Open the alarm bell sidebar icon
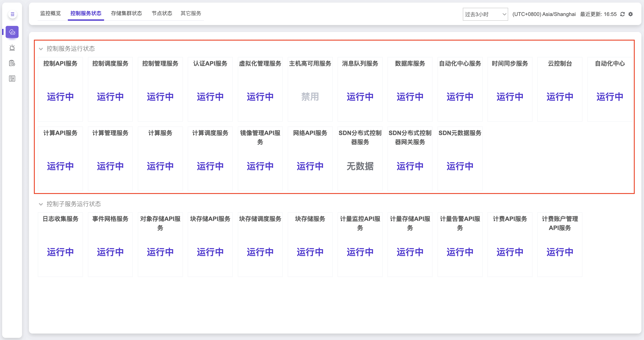 [12, 47]
